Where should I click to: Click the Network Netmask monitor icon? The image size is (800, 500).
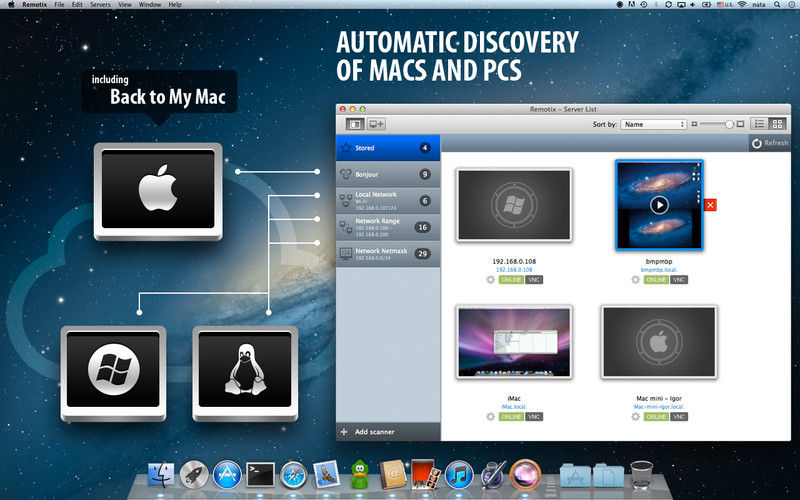[x=346, y=254]
